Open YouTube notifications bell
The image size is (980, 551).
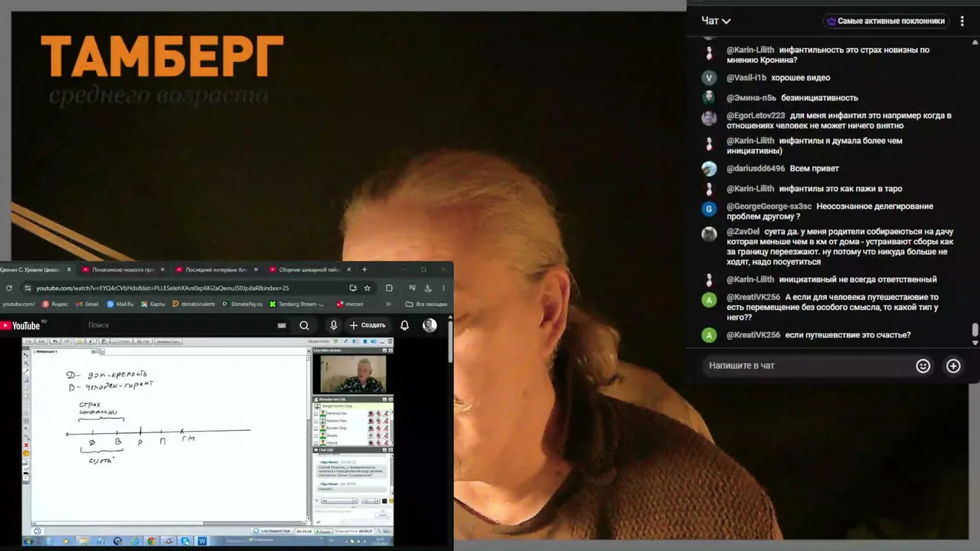404,325
